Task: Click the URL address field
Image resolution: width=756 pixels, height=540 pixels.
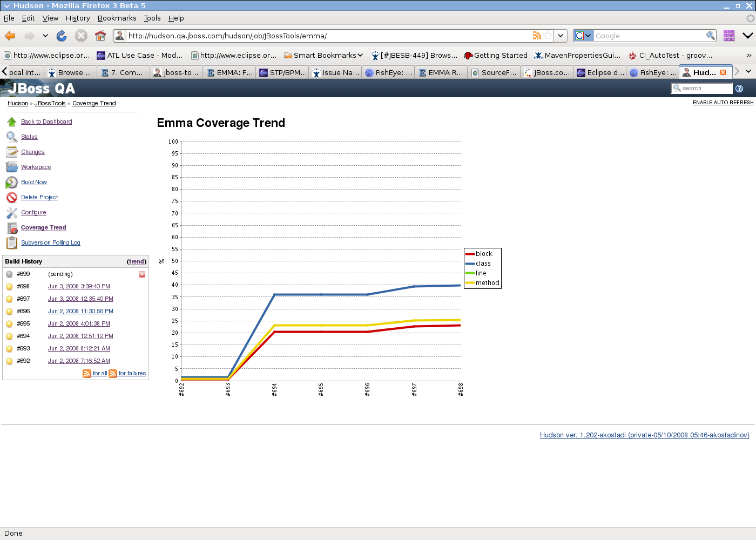Action: (x=328, y=36)
